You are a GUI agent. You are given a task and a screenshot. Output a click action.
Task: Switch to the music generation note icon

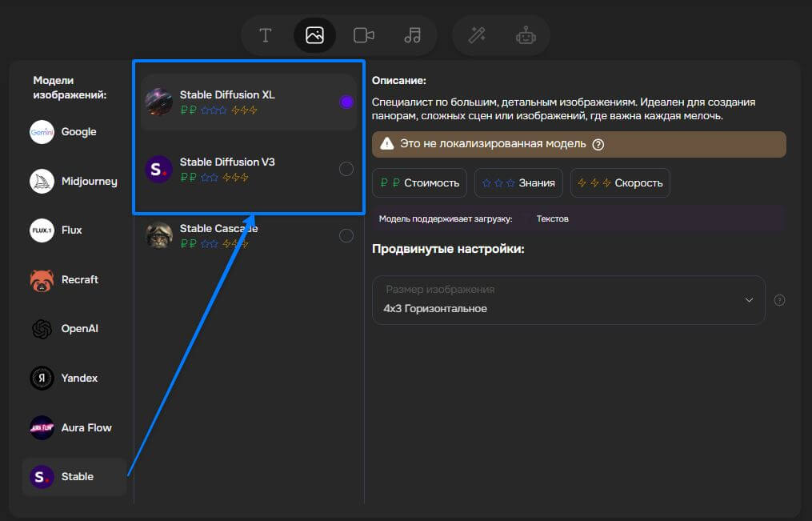(412, 35)
